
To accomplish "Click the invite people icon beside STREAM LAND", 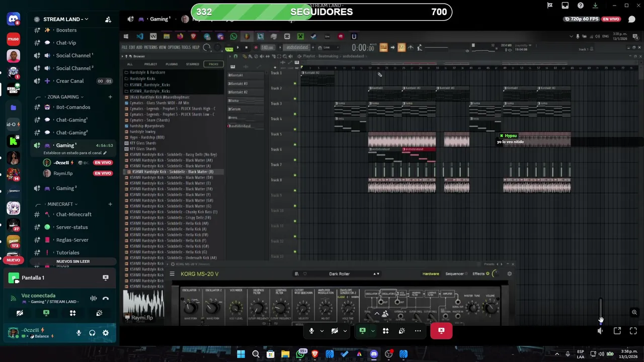I will pyautogui.click(x=108, y=20).
